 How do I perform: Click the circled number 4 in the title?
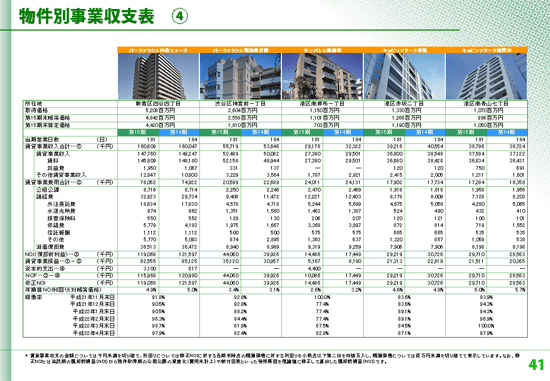(180, 16)
